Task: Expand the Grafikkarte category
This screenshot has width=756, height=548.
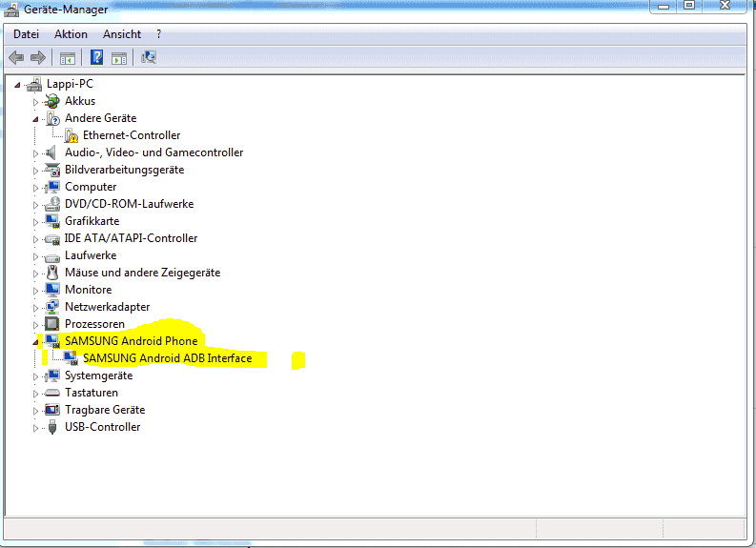Action: (x=35, y=222)
